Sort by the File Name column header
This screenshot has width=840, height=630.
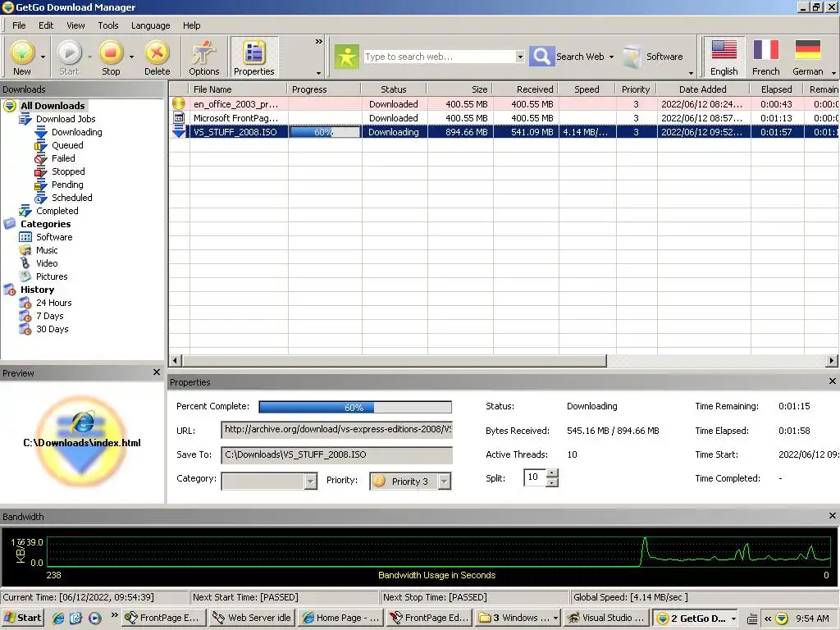click(239, 89)
